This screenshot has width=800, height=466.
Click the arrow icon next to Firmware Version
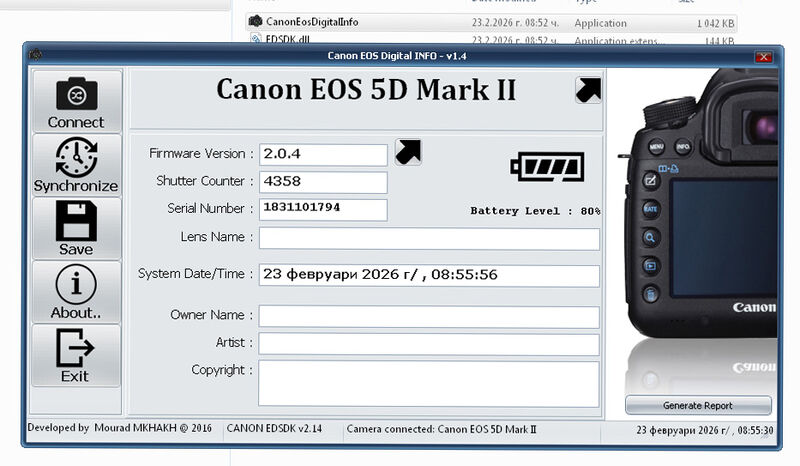click(x=408, y=152)
